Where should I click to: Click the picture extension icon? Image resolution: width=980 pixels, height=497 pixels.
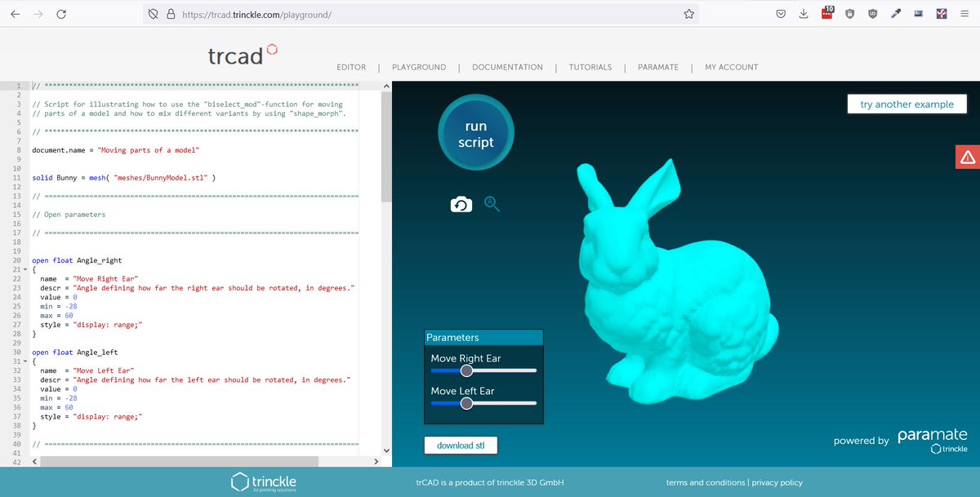pos(918,14)
